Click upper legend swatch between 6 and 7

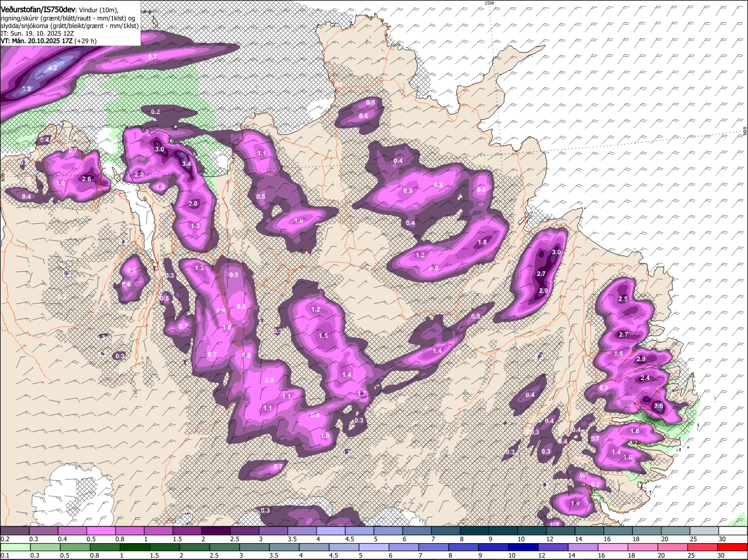pos(417,531)
